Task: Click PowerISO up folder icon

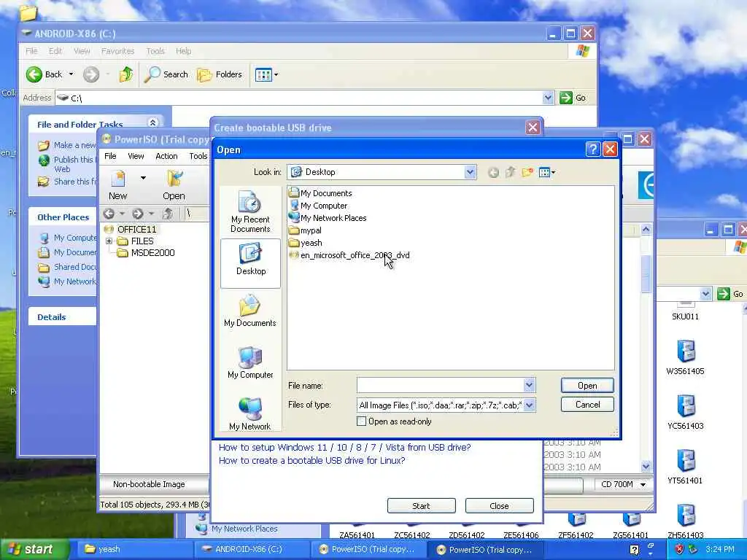Action: 168,214
